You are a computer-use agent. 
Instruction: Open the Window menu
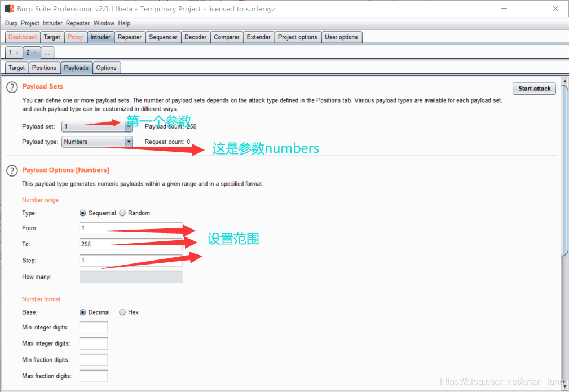coord(104,23)
